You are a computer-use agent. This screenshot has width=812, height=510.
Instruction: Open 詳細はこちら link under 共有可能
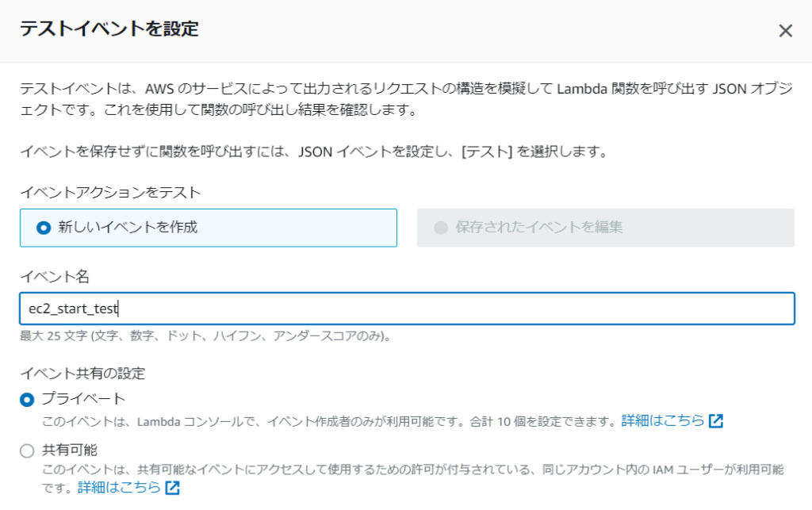(118, 487)
